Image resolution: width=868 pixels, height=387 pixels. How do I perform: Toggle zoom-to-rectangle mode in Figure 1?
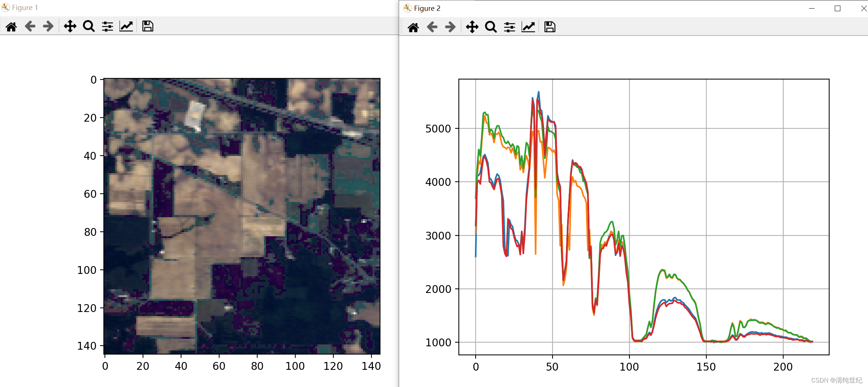click(x=88, y=26)
